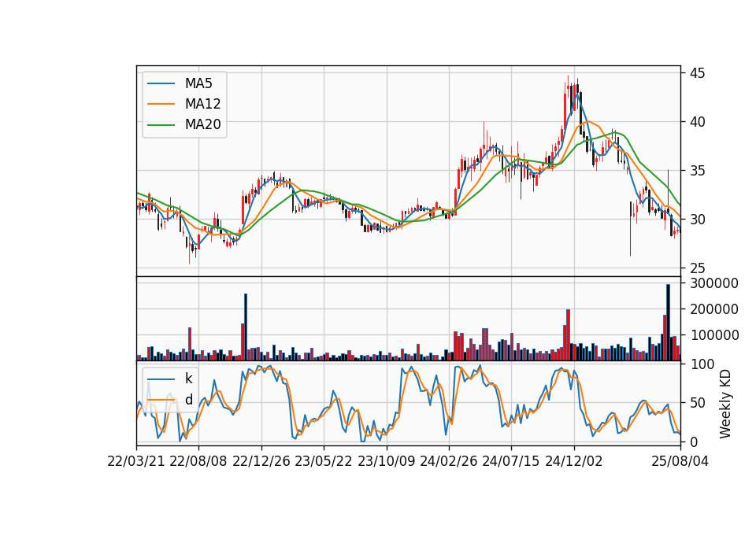Viewport: 756px width, 543px height.
Task: Click the MA20 legend label
Action: click(202, 124)
